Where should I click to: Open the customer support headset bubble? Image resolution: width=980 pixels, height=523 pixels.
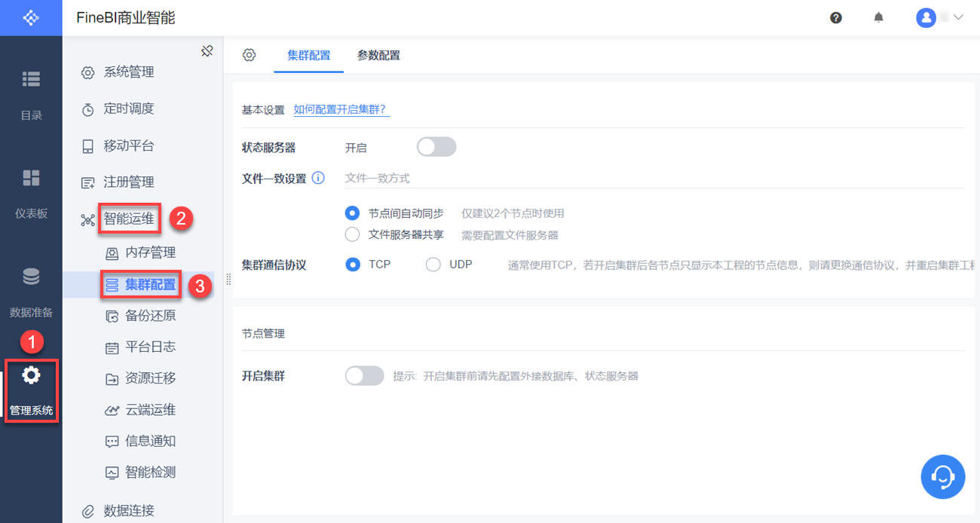click(942, 476)
